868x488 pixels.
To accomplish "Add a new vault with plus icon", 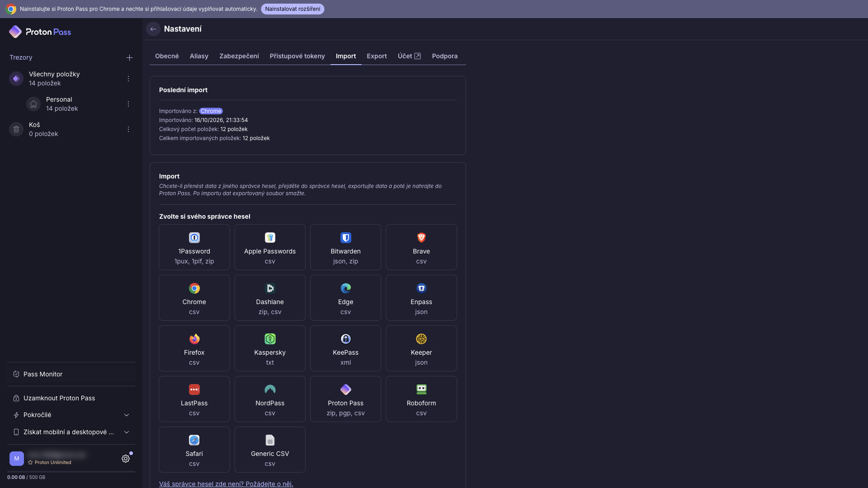I will (x=129, y=57).
